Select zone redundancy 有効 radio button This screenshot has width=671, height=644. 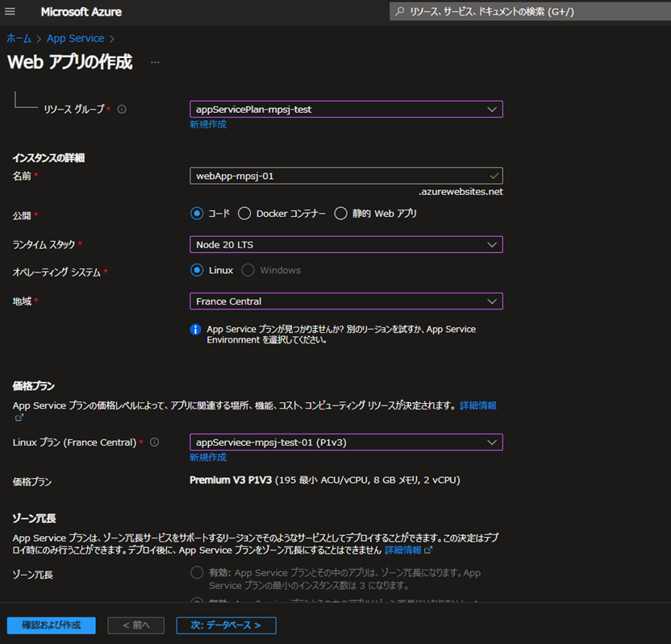pyautogui.click(x=197, y=572)
